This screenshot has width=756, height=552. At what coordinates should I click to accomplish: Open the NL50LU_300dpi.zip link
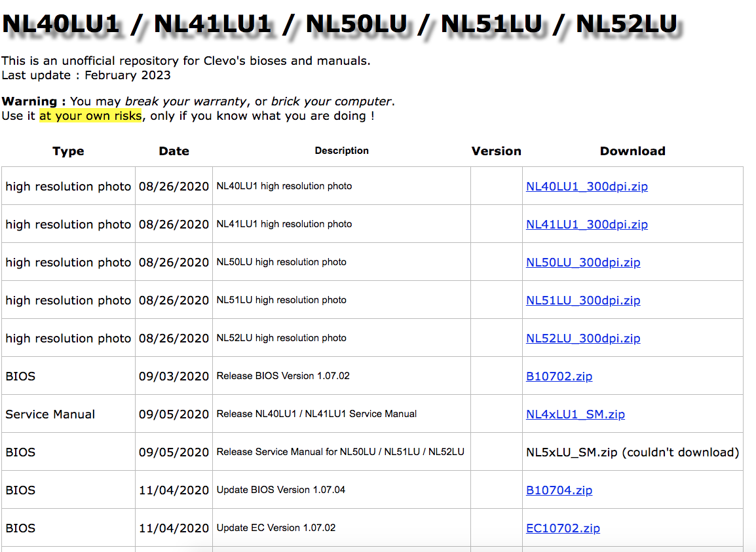click(x=583, y=263)
